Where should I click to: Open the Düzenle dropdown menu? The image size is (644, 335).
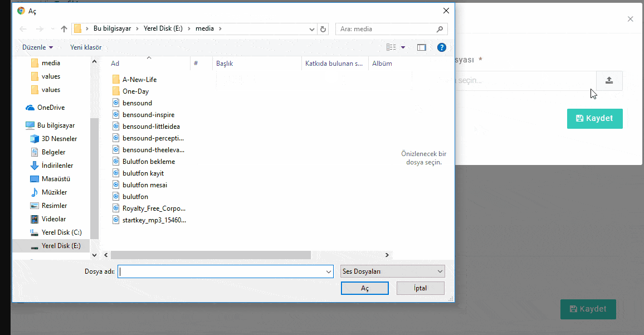[37, 47]
